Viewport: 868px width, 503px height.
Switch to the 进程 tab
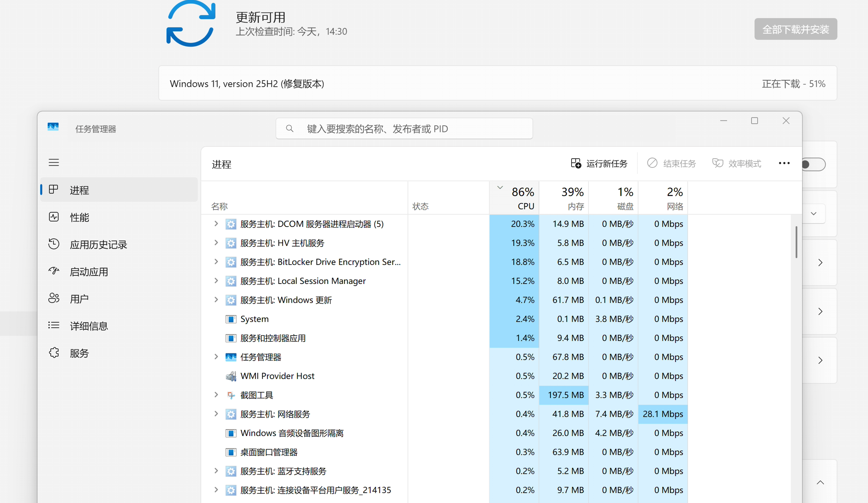pos(119,190)
